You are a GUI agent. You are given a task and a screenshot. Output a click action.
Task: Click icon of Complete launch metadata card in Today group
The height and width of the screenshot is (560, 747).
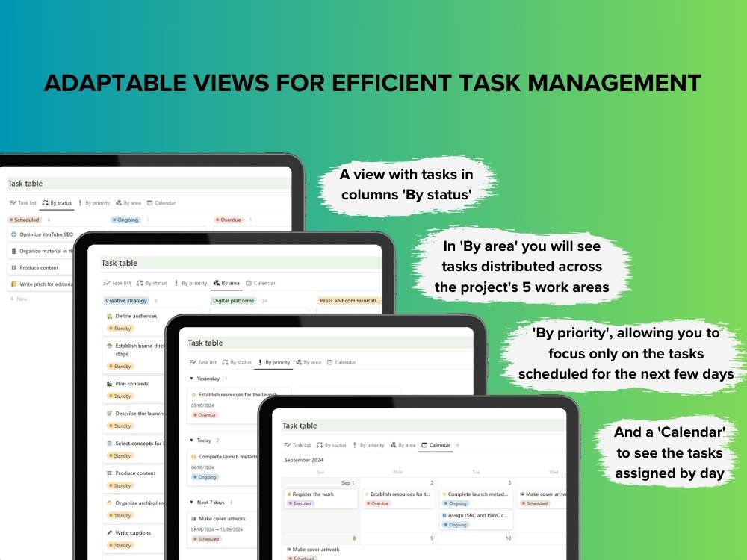point(193,457)
